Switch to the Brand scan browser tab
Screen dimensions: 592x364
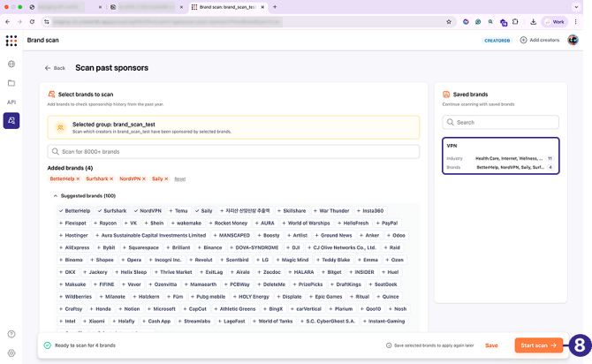(x=226, y=6)
